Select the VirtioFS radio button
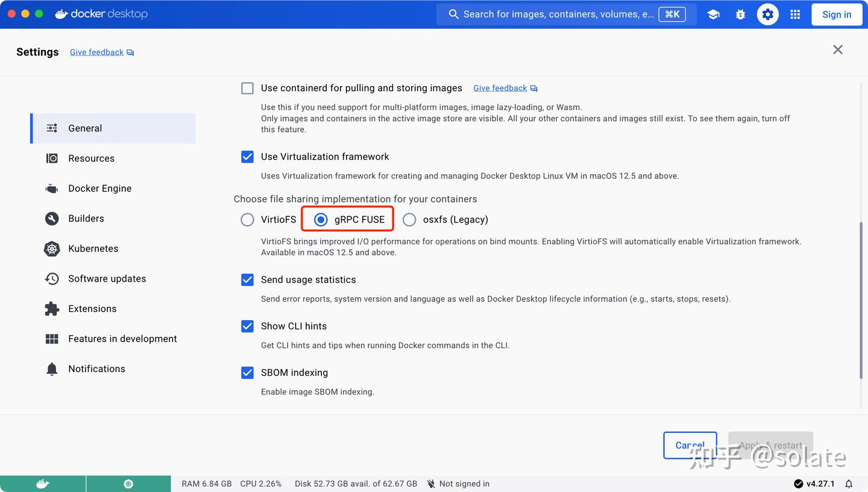This screenshot has width=868, height=492. [x=247, y=219]
